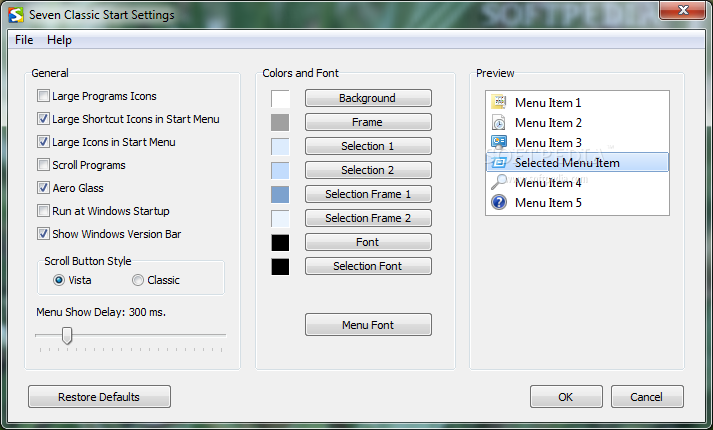Click the Selection Frame 2 button

pos(368,218)
